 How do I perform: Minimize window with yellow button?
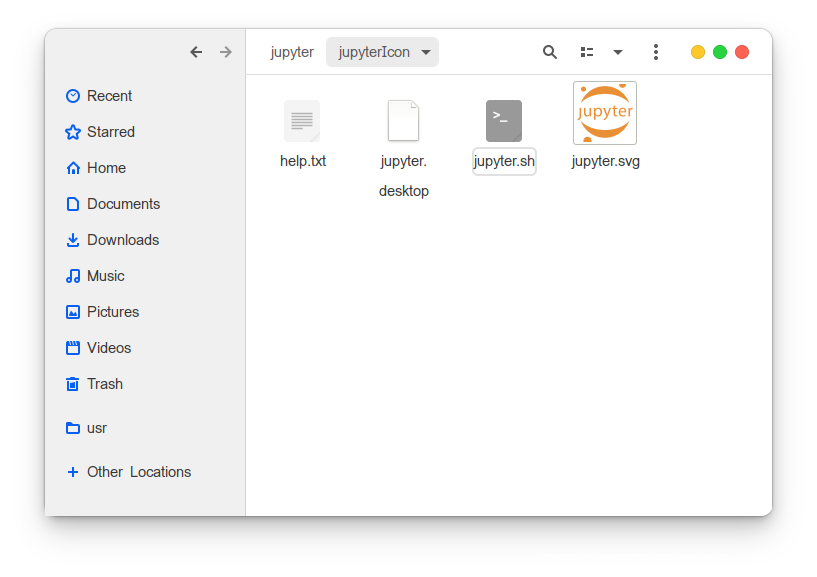(x=698, y=52)
